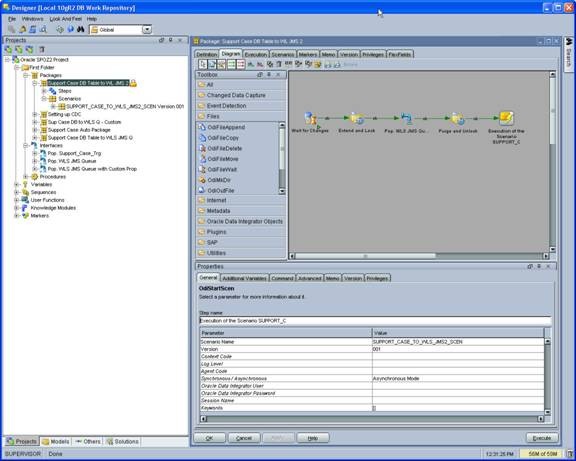The image size is (576, 461).
Task: Select the green ok next-step tool in the diagram toolbar
Action: (x=231, y=65)
